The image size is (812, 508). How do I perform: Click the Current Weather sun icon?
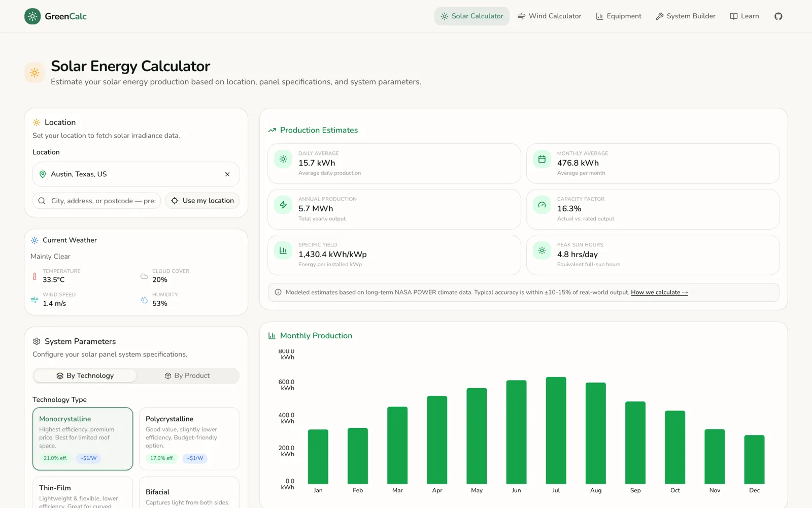click(x=35, y=240)
